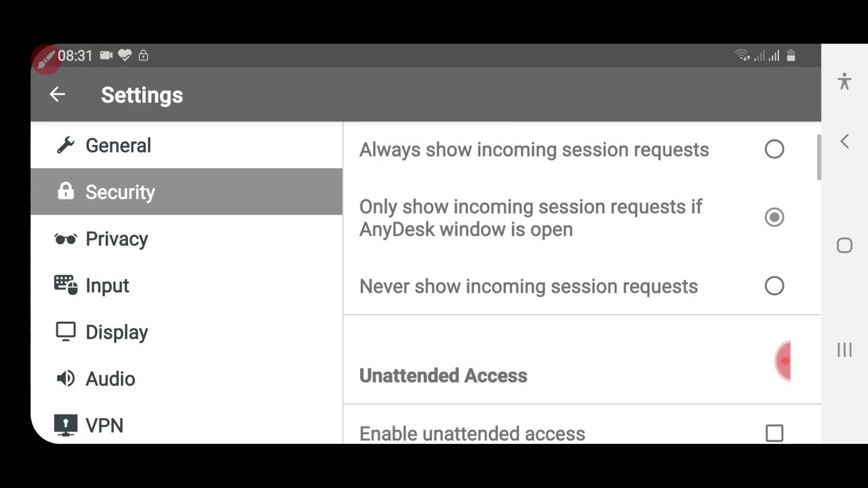Click the Input keyboard icon
The width and height of the screenshot is (868, 488).
click(x=66, y=285)
